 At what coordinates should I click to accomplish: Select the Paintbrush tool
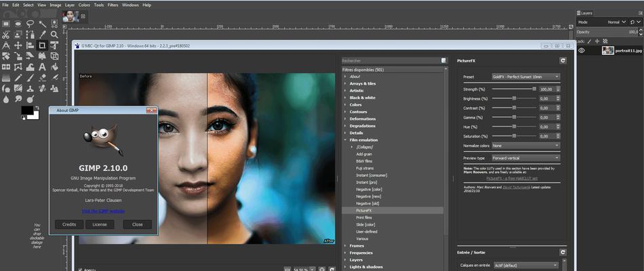coord(30,77)
